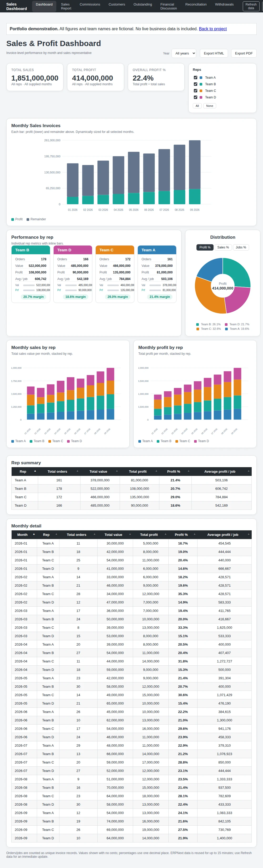Sort Monthly detail by Total value arrow
This screenshot has width=263, height=868.
coord(130,534)
